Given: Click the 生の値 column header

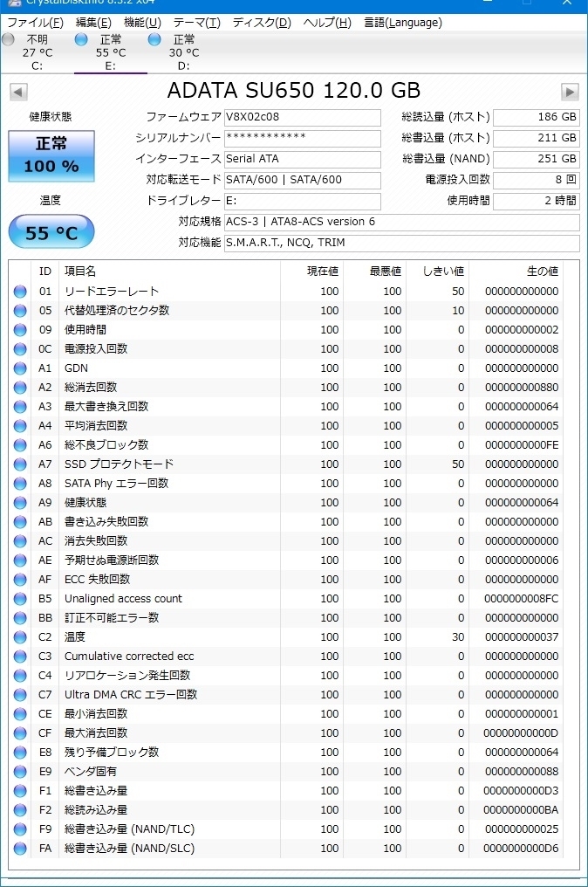Looking at the screenshot, I should click(543, 272).
